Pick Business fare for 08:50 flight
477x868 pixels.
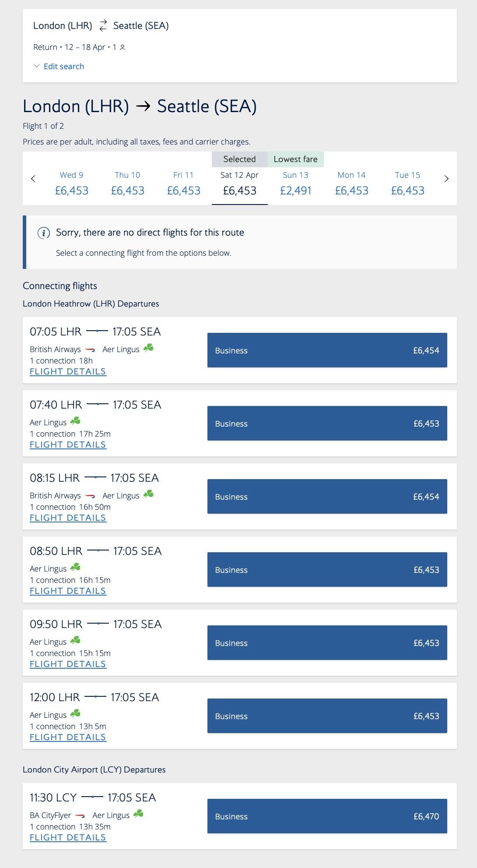[327, 570]
